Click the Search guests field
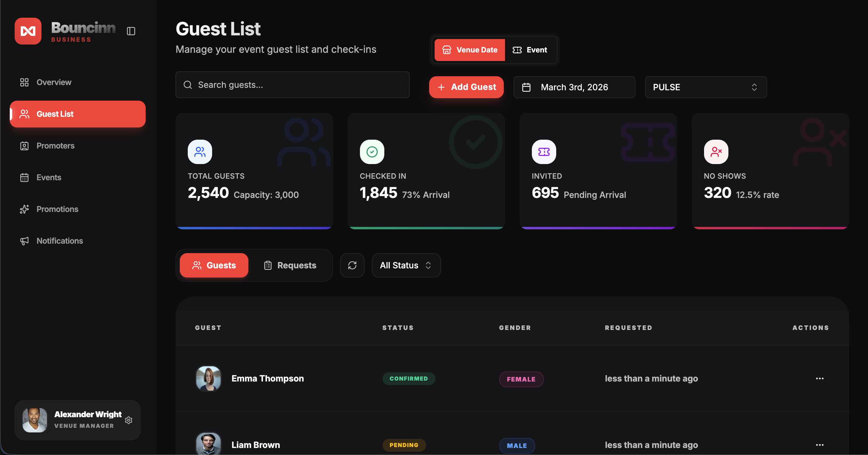Image resolution: width=868 pixels, height=455 pixels. pos(292,85)
